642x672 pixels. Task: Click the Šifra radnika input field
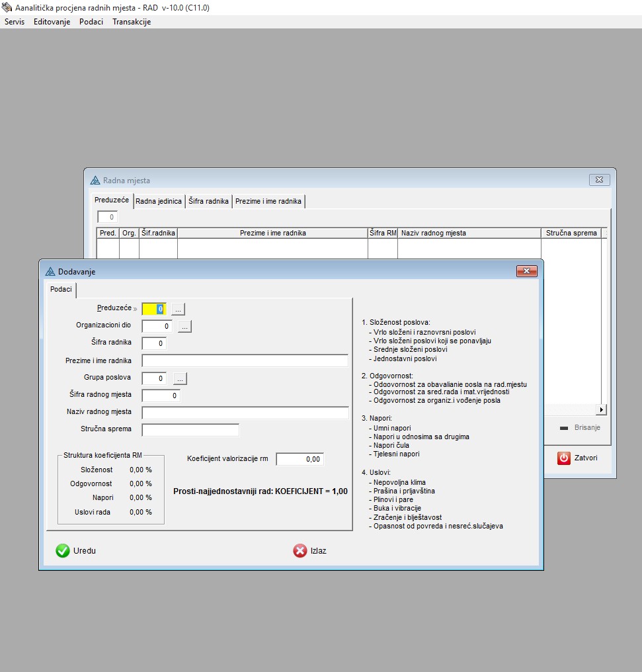154,343
